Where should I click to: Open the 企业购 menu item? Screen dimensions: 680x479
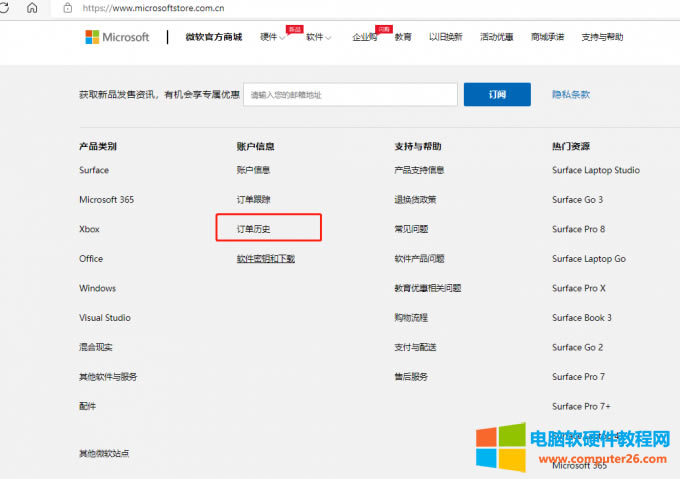point(365,37)
